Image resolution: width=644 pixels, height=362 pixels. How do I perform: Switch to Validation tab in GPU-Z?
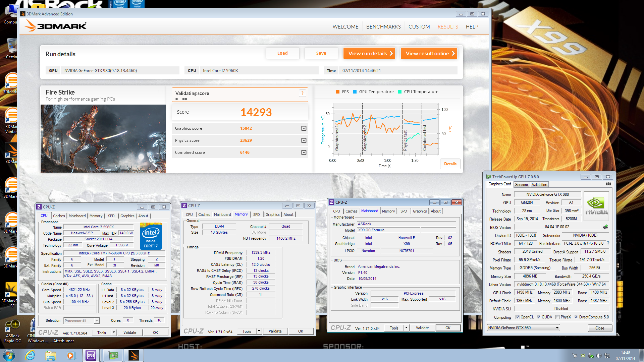[539, 185]
